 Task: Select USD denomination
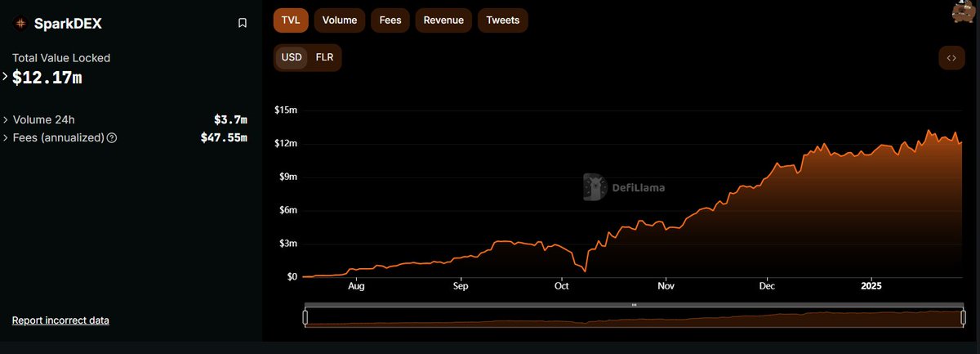tap(292, 57)
